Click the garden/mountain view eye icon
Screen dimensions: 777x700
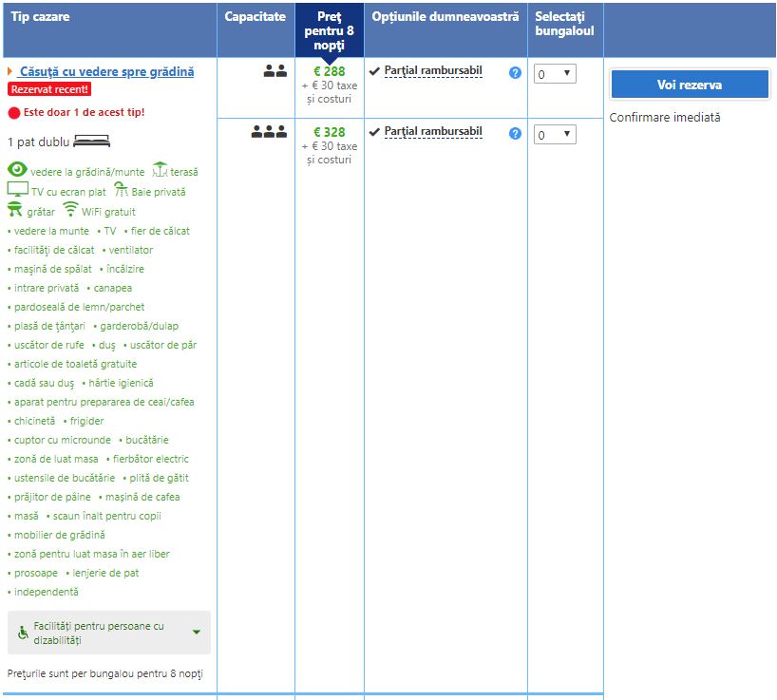17,170
